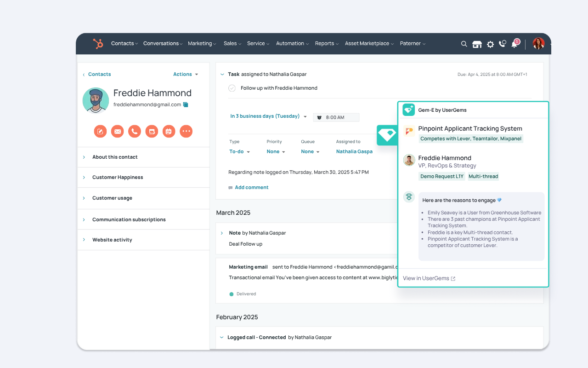
Task: Click the HubSpot sprocket logo
Action: pyautogui.click(x=98, y=44)
